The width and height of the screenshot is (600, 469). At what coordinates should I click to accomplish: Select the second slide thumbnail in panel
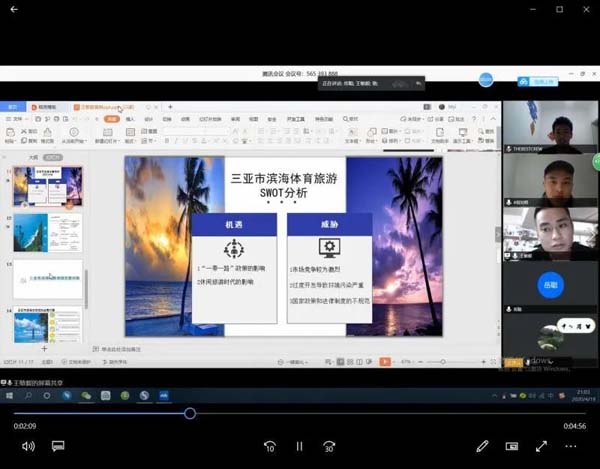[x=48, y=232]
